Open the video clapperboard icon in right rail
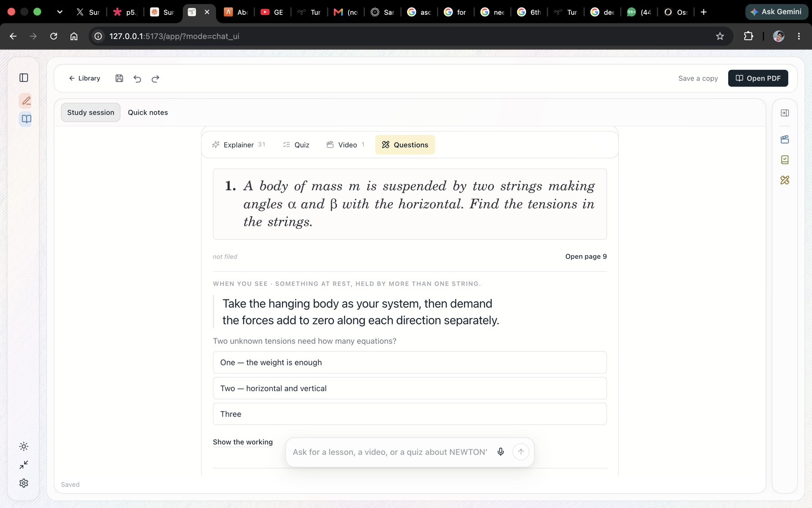 [x=785, y=140]
